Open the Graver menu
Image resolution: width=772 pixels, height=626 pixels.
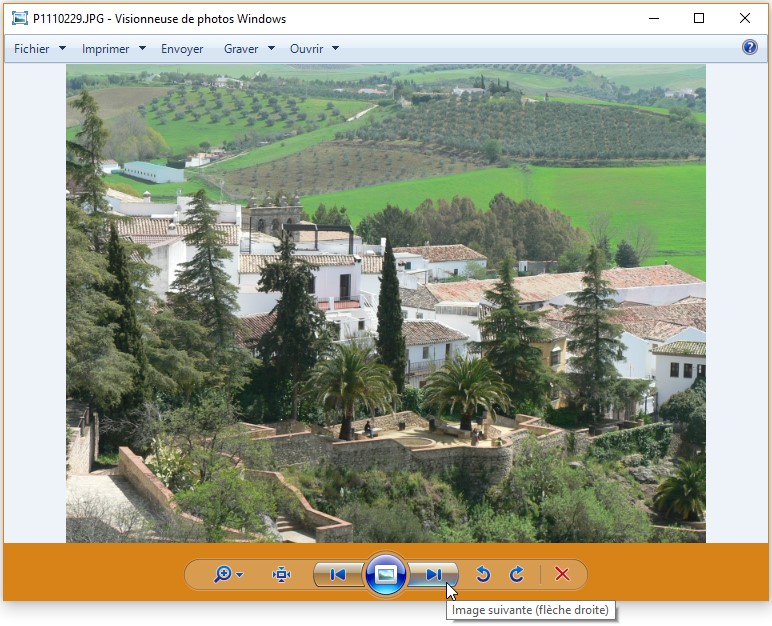[241, 49]
